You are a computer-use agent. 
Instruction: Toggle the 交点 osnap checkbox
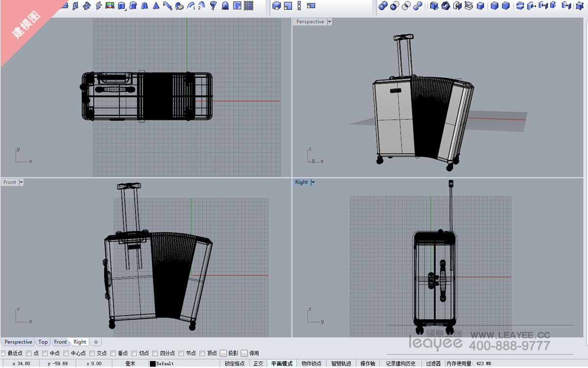92,353
